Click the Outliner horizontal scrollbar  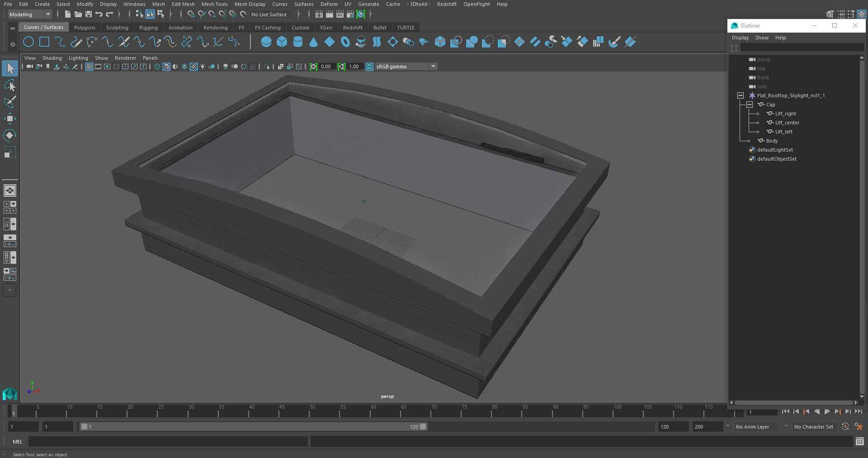[x=793, y=402]
